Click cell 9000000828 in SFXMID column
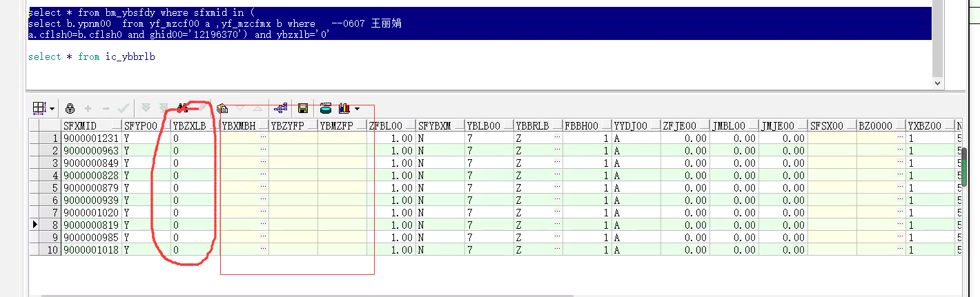 (x=91, y=175)
